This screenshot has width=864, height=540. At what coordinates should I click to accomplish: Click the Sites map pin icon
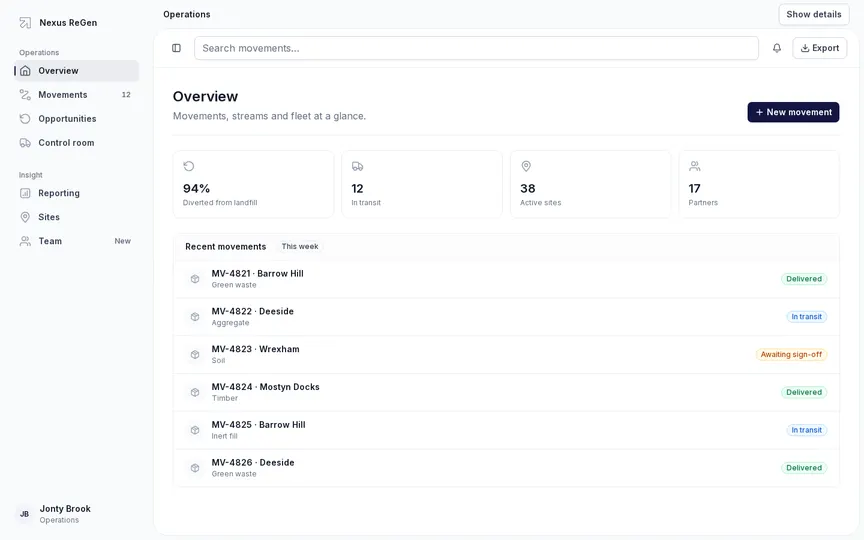[x=25, y=217]
